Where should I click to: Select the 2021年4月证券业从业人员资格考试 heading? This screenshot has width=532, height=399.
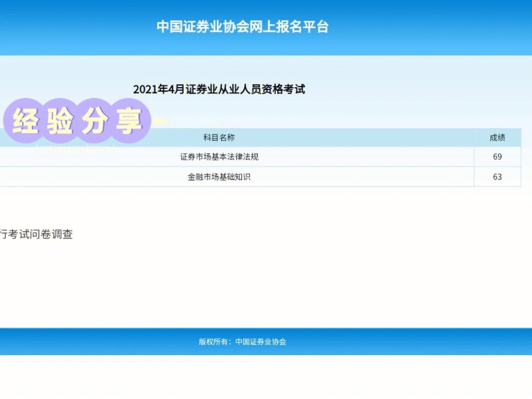pyautogui.click(x=220, y=90)
